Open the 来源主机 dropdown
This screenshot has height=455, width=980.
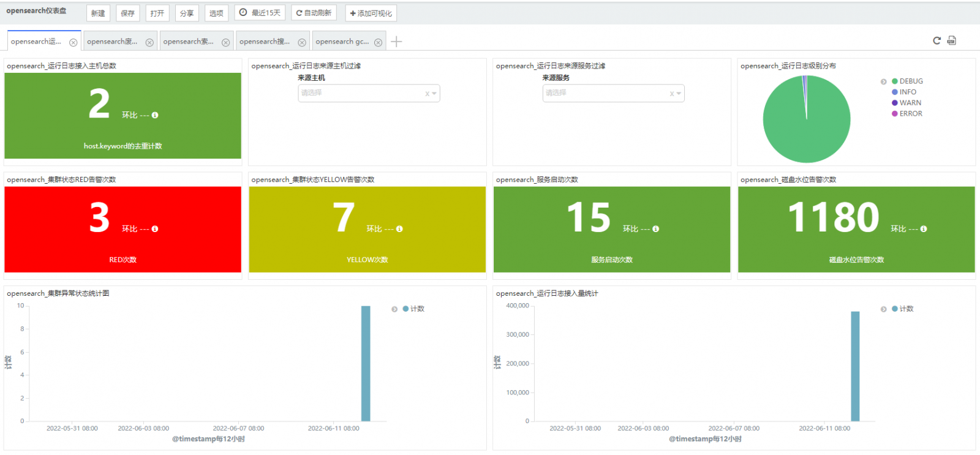368,93
